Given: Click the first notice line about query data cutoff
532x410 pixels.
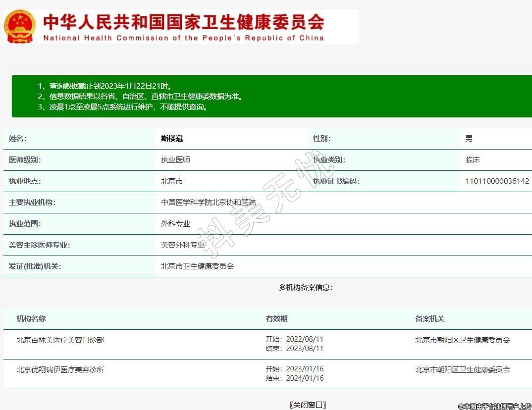Looking at the screenshot, I should (106, 86).
